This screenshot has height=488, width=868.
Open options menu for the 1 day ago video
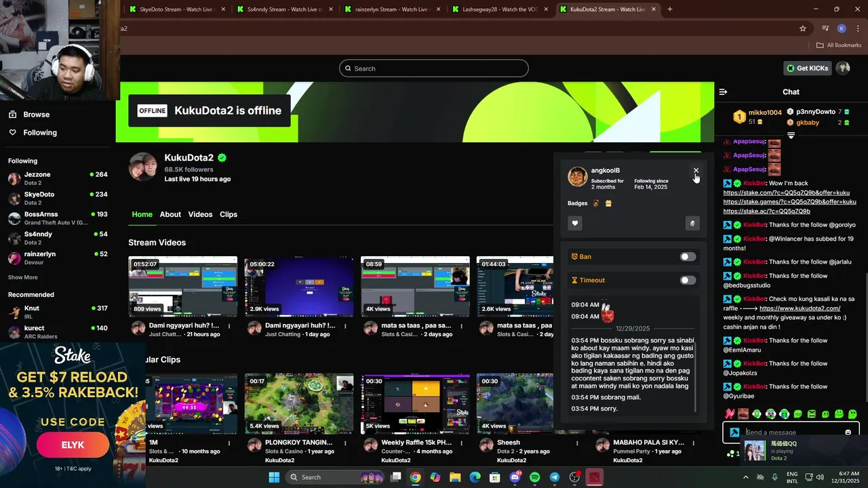click(x=345, y=326)
